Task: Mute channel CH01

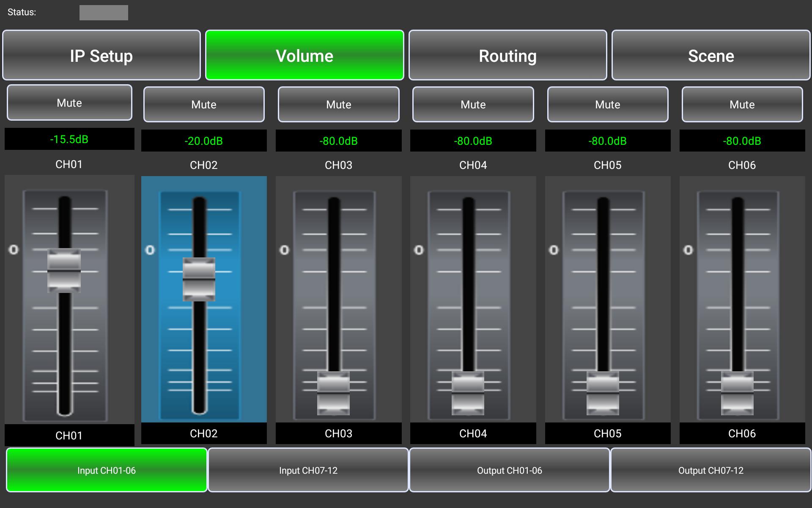Action: pyautogui.click(x=69, y=102)
